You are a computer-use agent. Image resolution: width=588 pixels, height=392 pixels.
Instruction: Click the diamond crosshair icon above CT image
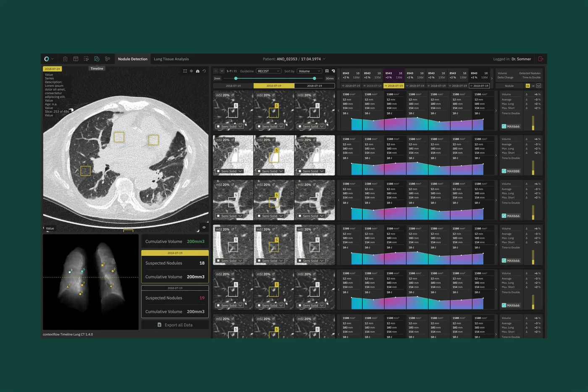[x=191, y=71]
